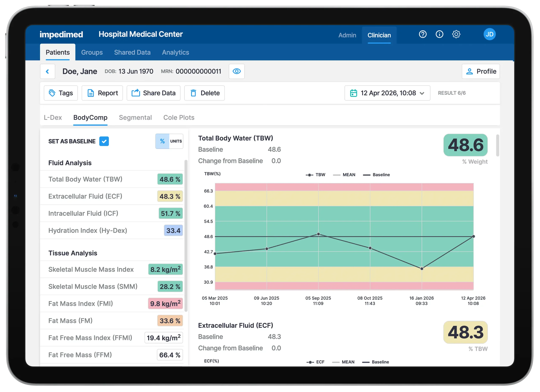This screenshot has height=392, width=540.
Task: Open the patient Profile
Action: (481, 71)
